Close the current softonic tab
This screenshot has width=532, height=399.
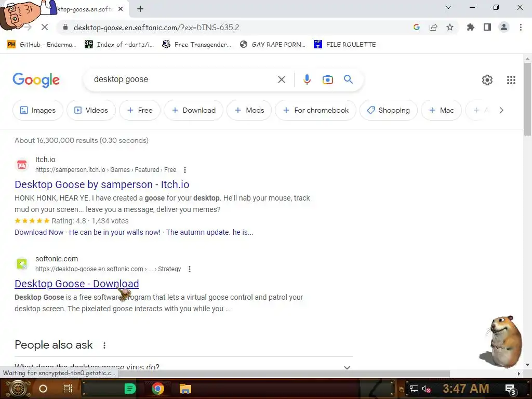[x=121, y=9]
